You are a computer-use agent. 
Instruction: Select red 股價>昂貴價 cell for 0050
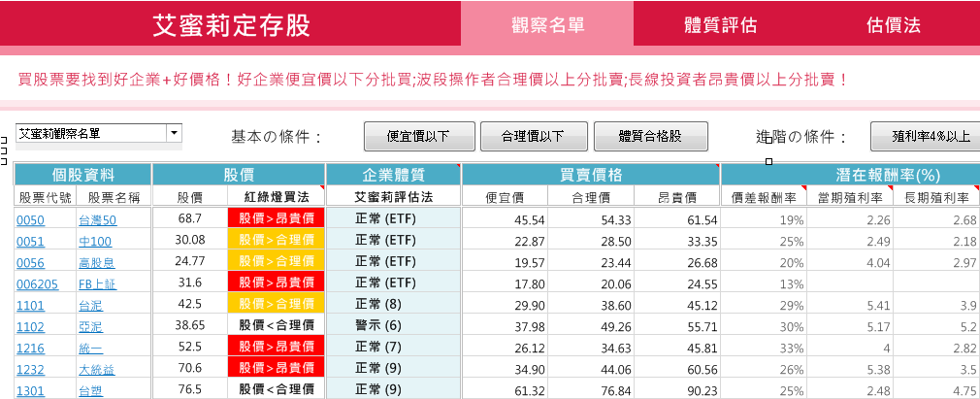point(277,218)
